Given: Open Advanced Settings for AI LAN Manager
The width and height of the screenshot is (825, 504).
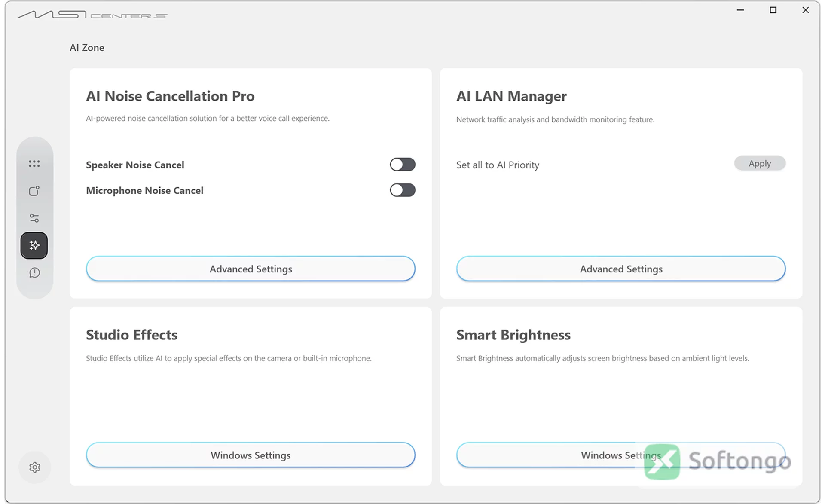Looking at the screenshot, I should coord(621,269).
